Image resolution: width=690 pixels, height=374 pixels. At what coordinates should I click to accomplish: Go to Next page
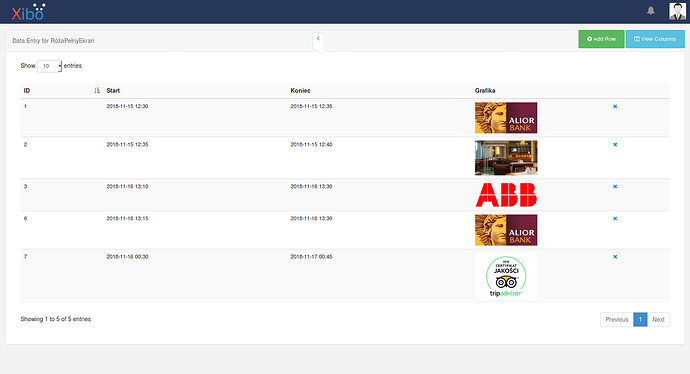point(658,319)
